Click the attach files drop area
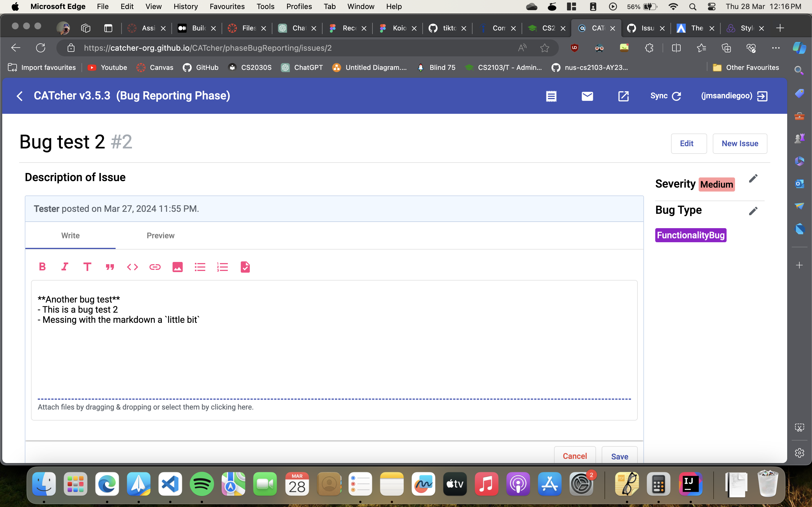 pyautogui.click(x=145, y=407)
